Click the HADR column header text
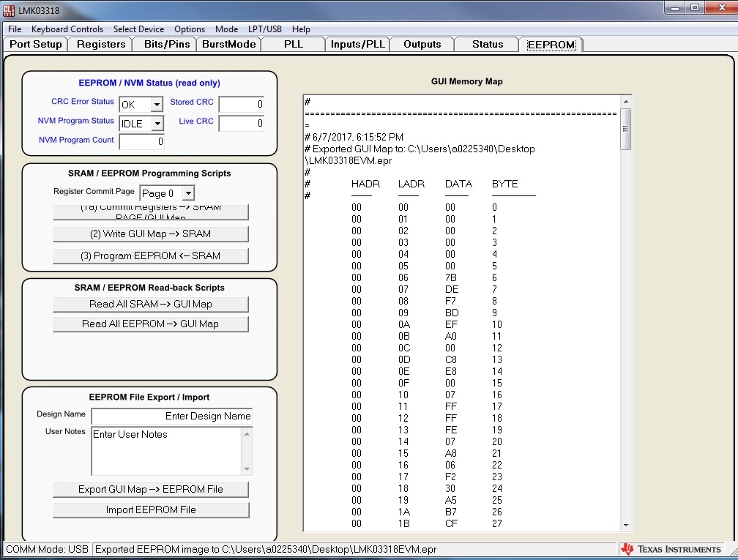Image resolution: width=738 pixels, height=560 pixels. coord(365,184)
